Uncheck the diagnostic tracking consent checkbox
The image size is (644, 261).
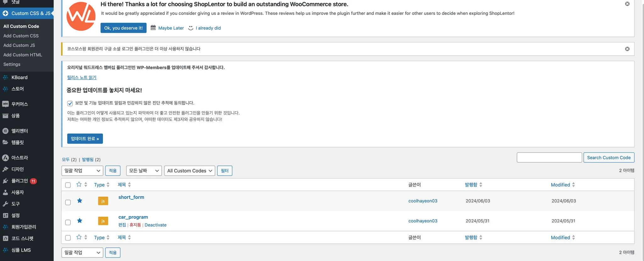(70, 103)
